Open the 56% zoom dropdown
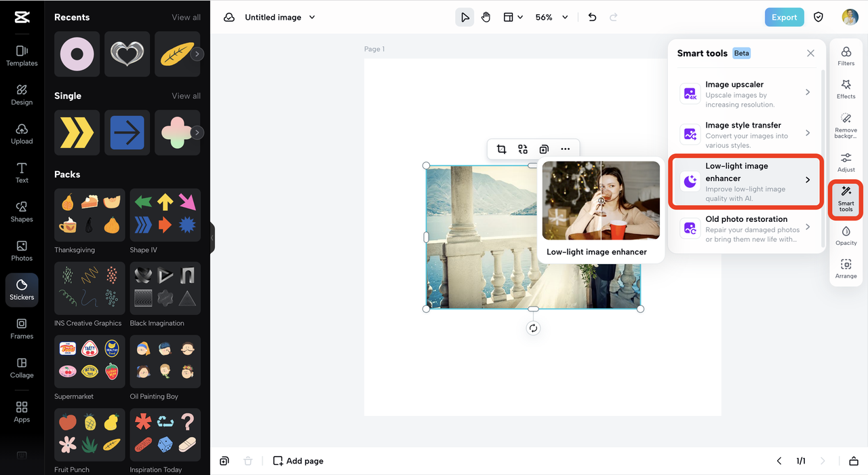868x475 pixels. pos(551,17)
